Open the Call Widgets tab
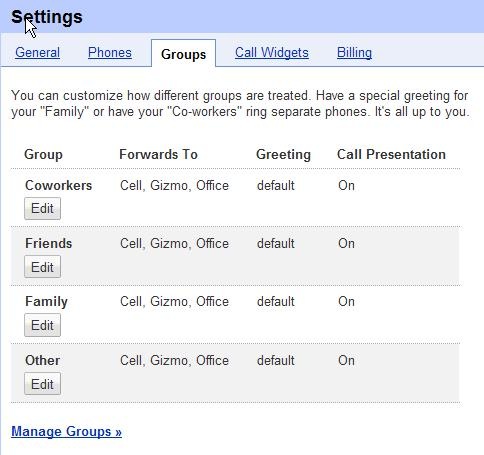The height and width of the screenshot is (455, 484). point(272,53)
